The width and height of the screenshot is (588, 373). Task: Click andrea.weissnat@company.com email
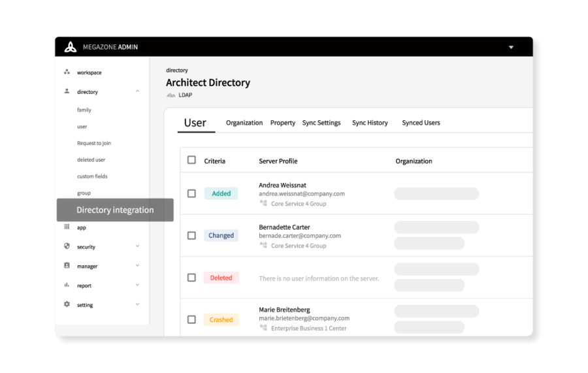pyautogui.click(x=301, y=194)
